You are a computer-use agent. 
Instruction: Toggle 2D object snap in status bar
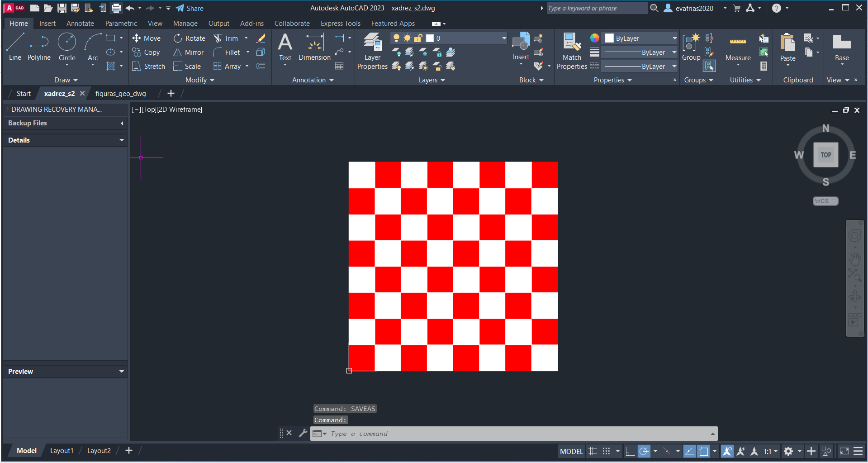pyautogui.click(x=703, y=451)
